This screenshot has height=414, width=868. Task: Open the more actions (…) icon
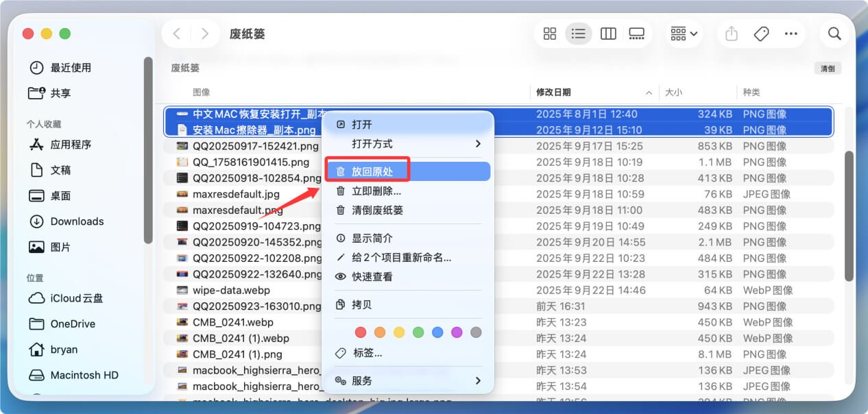(x=791, y=33)
